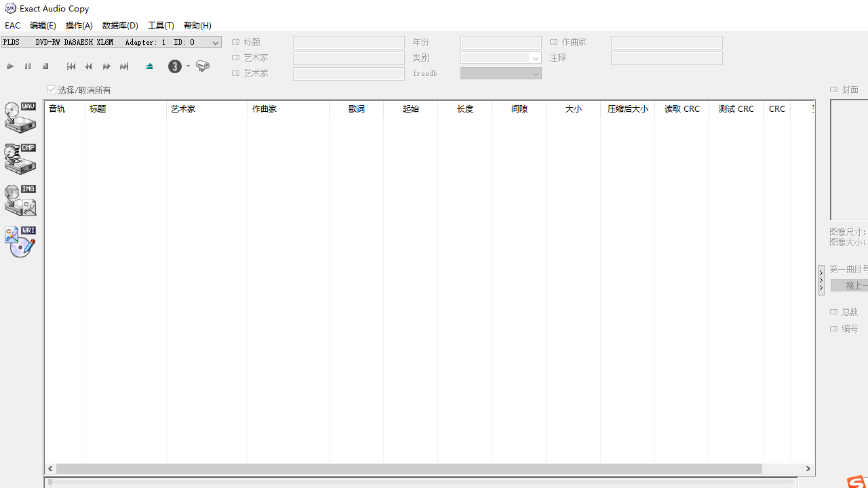
Task: Click inside the CD 标题 input field
Action: [x=349, y=42]
